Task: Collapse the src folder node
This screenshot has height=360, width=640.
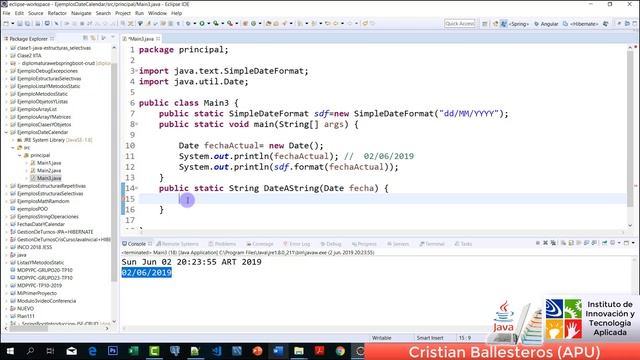Action: click(x=13, y=148)
